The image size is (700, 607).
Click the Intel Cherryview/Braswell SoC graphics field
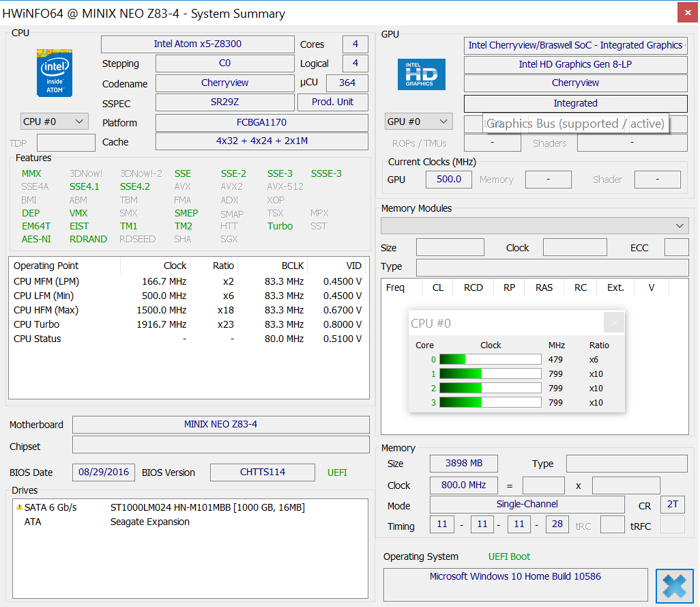pos(575,45)
